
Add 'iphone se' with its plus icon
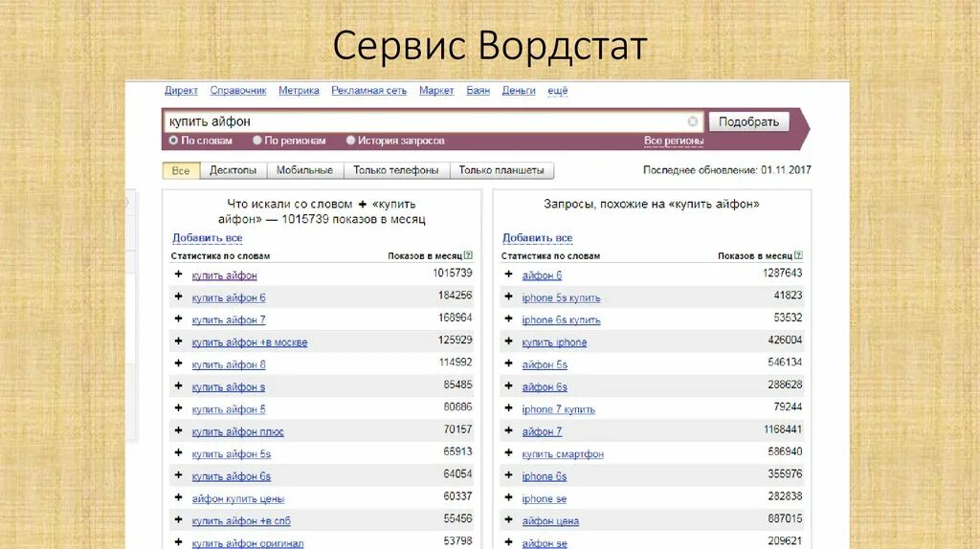pos(509,497)
